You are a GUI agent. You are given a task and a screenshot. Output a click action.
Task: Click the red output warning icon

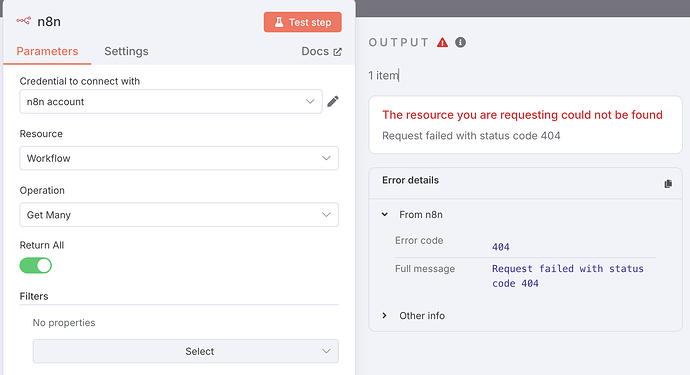(x=442, y=42)
